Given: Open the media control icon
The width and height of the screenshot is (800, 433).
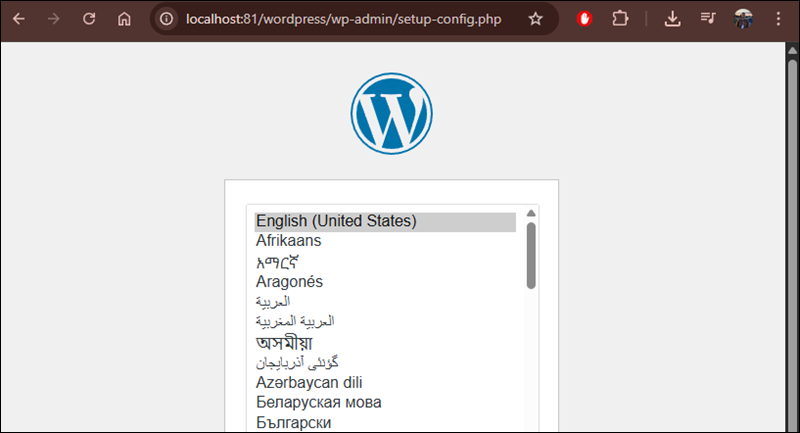Looking at the screenshot, I should (x=708, y=19).
